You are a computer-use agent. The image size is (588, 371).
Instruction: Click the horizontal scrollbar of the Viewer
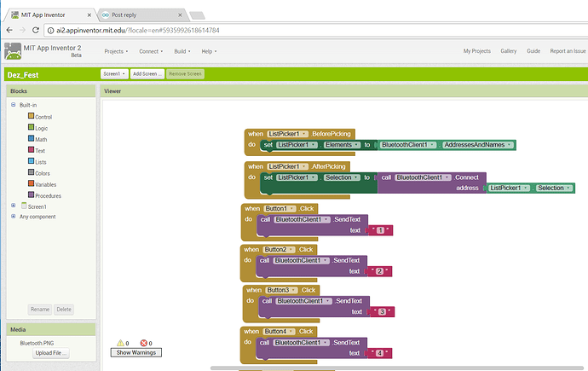point(397,368)
